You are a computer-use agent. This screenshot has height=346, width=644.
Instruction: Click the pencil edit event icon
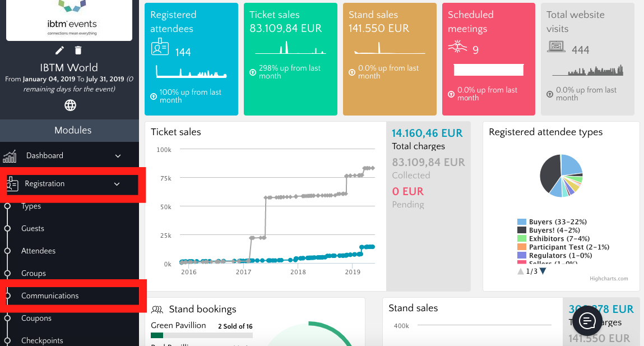60,50
